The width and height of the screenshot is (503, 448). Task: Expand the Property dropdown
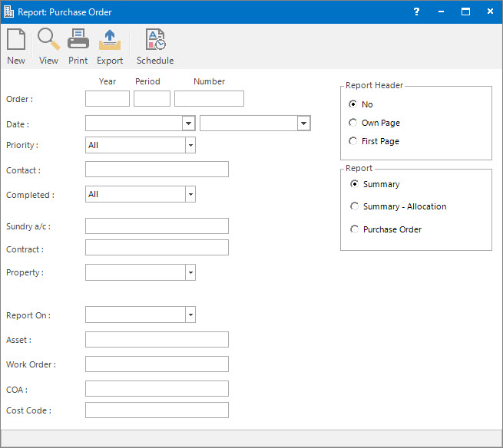point(190,273)
